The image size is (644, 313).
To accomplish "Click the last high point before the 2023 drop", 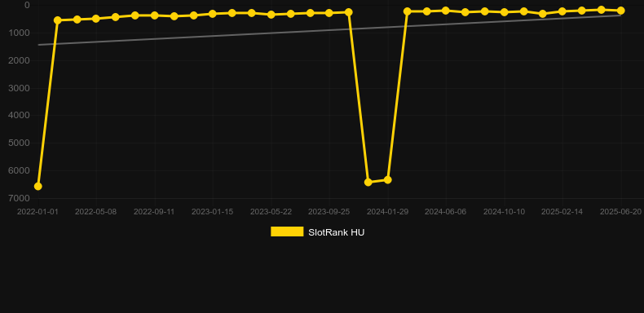I will click(x=349, y=12).
